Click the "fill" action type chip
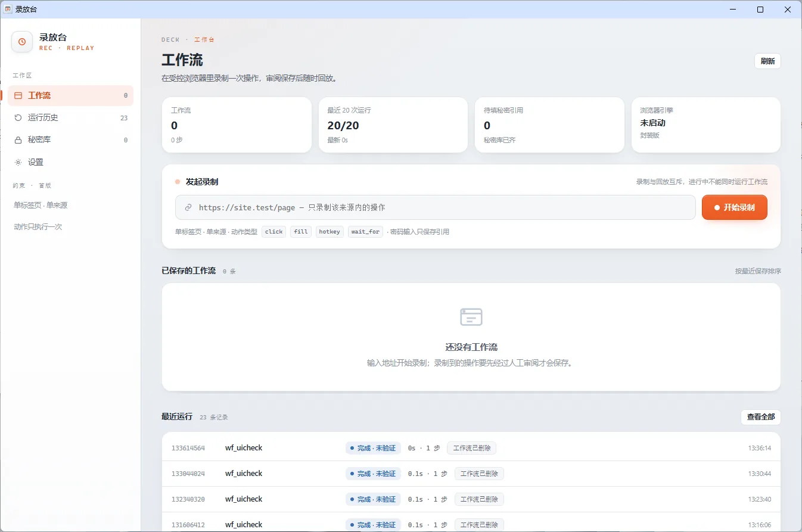The width and height of the screenshot is (802, 532). pos(301,232)
